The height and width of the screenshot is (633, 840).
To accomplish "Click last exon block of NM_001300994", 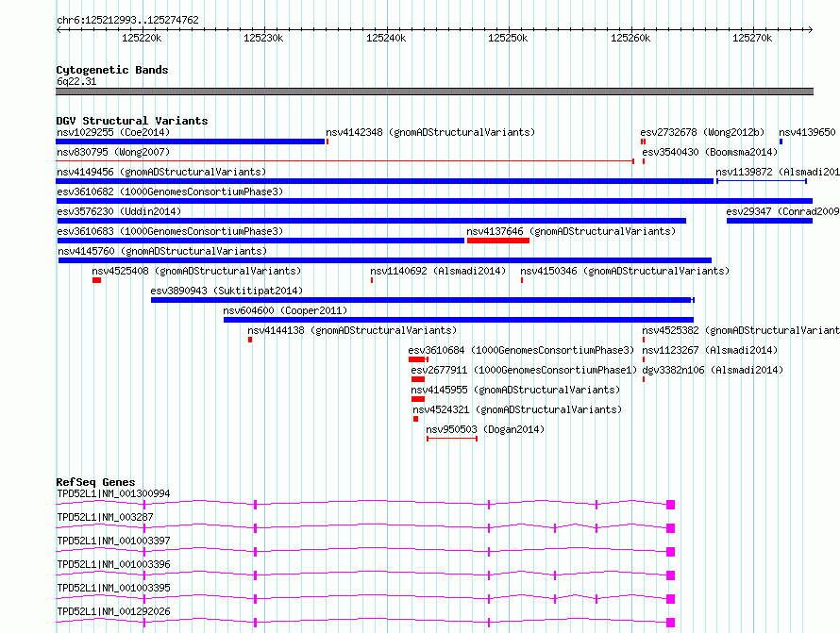I will point(670,505).
